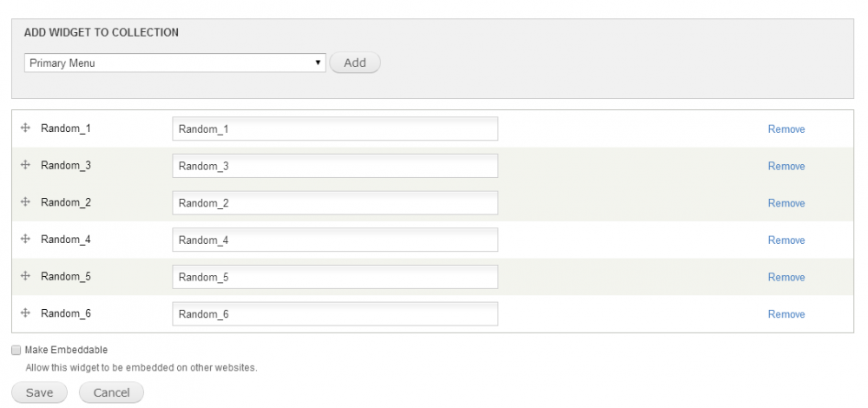The height and width of the screenshot is (408, 868).
Task: Click the Add button next to dropdown
Action: point(355,63)
